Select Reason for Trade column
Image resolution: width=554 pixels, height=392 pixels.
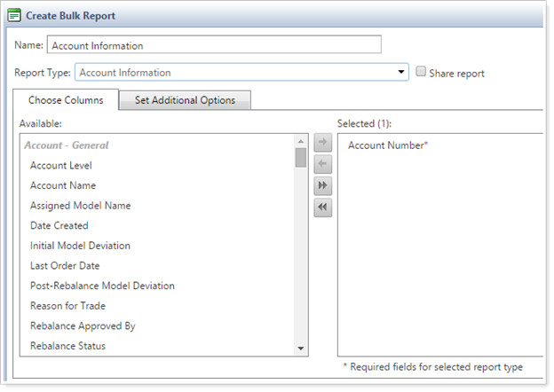tap(67, 306)
